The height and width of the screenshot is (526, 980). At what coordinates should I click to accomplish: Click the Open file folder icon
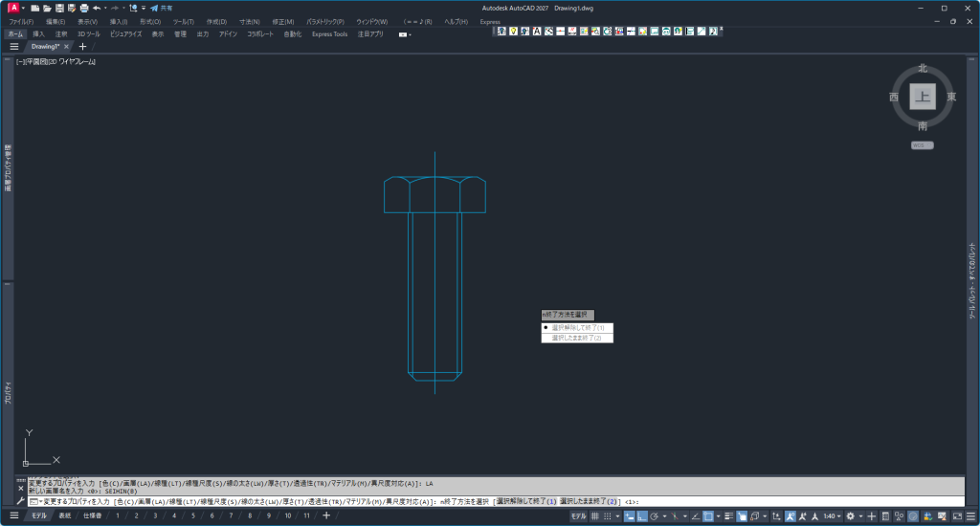(47, 8)
